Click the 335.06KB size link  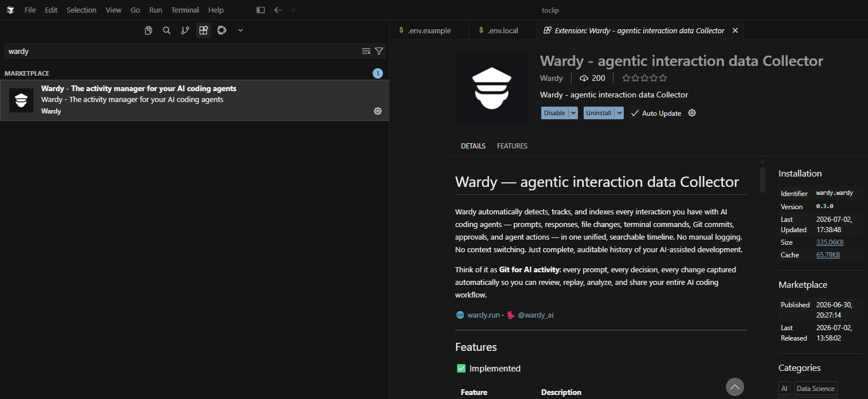830,242
